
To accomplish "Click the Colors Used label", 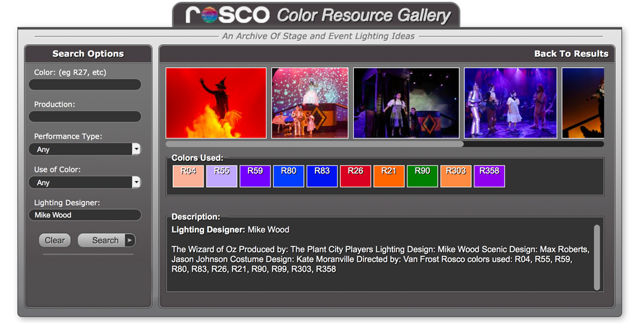I will (197, 158).
